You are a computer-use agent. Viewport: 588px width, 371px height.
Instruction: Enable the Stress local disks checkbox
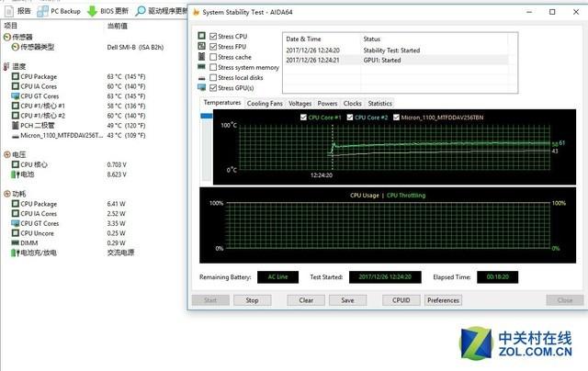pos(213,77)
